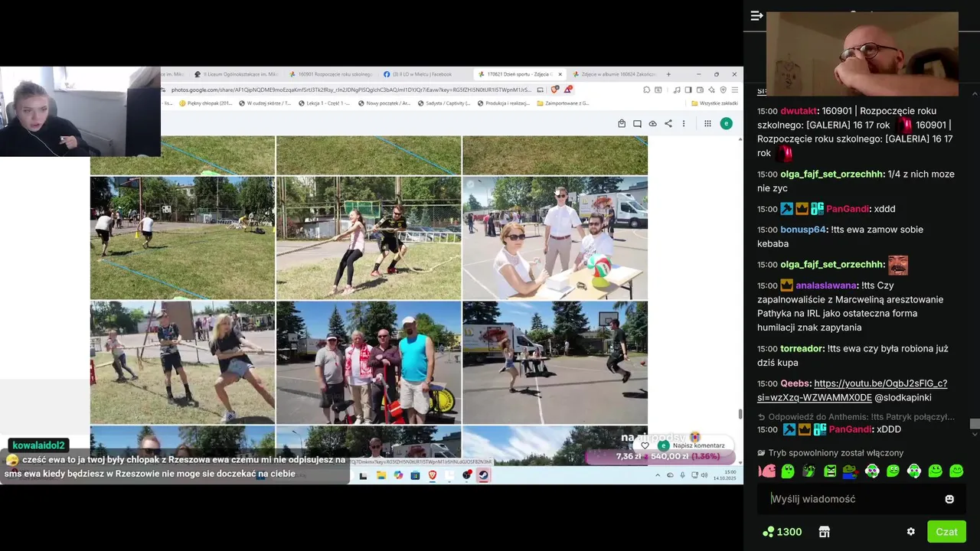Open 'Sadysta / Captivity' bookmark
This screenshot has height=551, width=980.
pyautogui.click(x=443, y=103)
